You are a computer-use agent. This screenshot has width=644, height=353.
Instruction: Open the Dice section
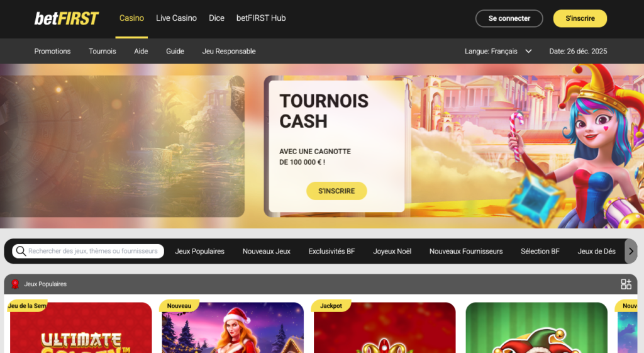pyautogui.click(x=216, y=18)
